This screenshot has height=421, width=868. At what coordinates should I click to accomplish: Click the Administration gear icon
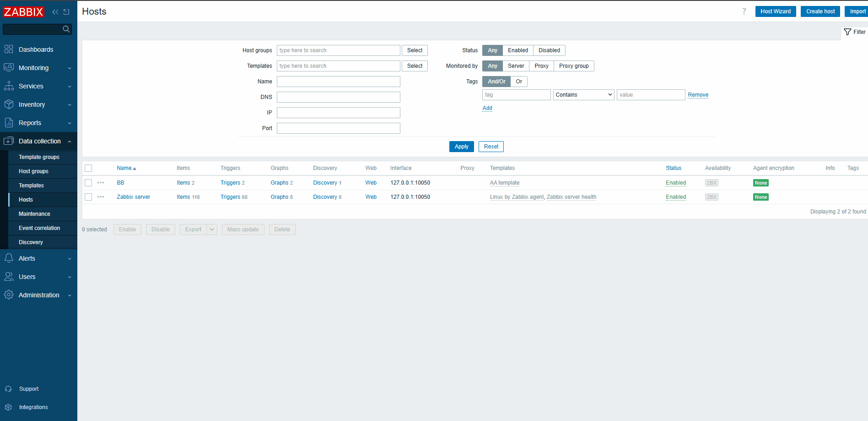pyautogui.click(x=9, y=295)
